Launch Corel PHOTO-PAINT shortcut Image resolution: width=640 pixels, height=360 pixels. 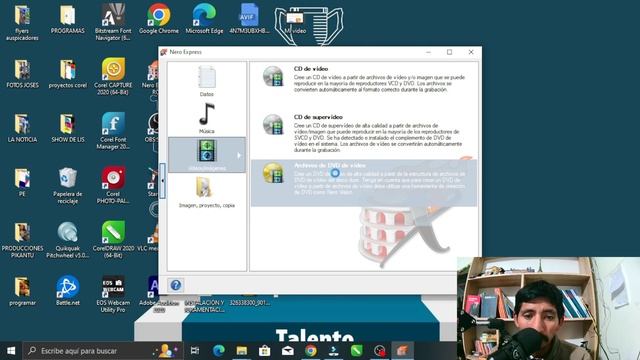point(113,185)
